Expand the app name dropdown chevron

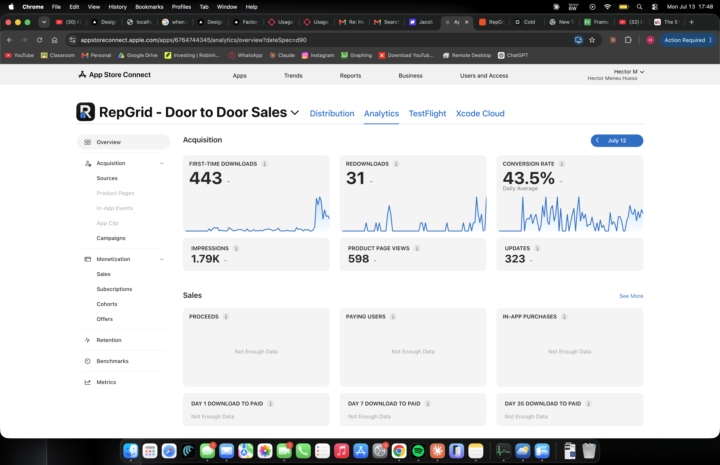295,112
